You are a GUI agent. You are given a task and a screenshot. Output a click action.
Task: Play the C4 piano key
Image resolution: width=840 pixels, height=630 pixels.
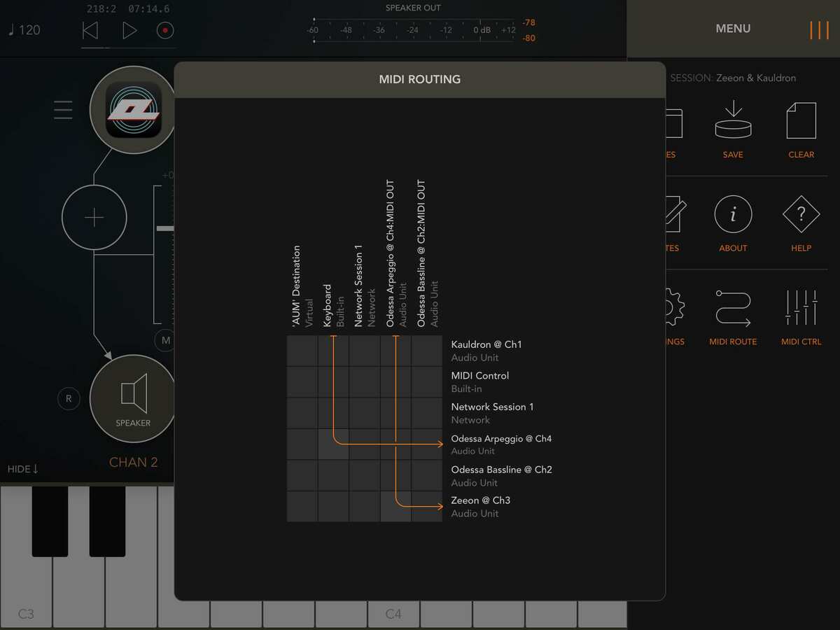coord(393,612)
